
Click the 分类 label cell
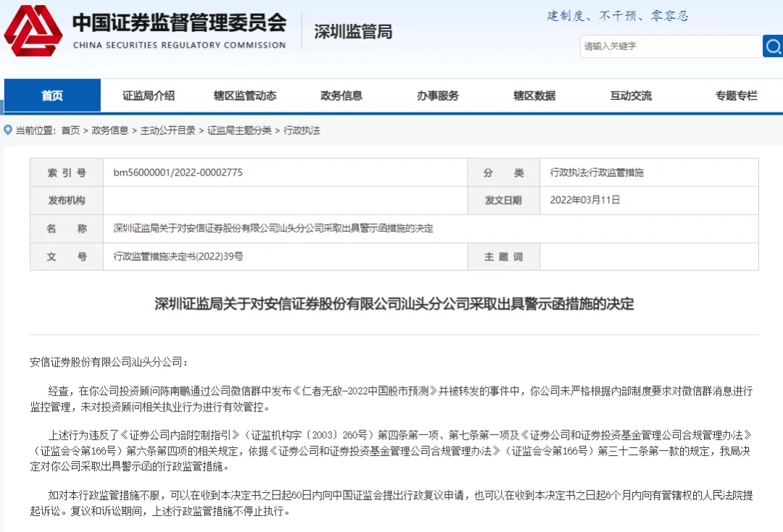pos(503,173)
